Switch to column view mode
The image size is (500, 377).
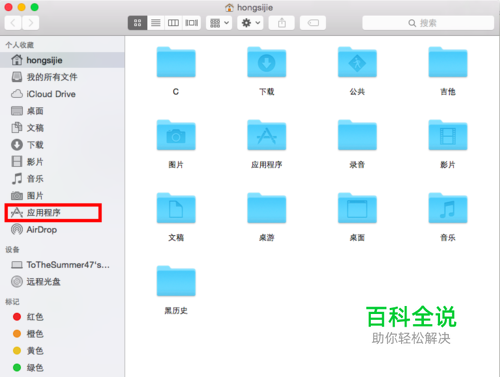173,23
